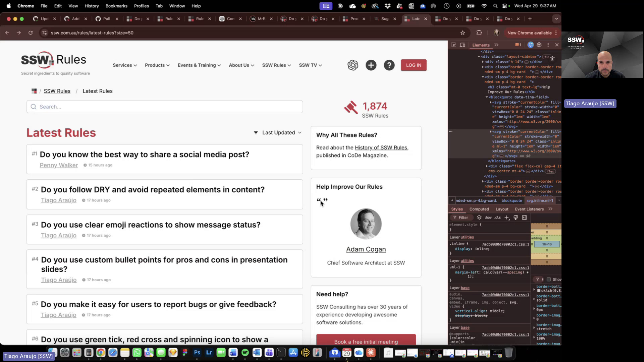The image size is (644, 362).
Task: Switch to the Event Listeners tab
Action: (x=529, y=209)
